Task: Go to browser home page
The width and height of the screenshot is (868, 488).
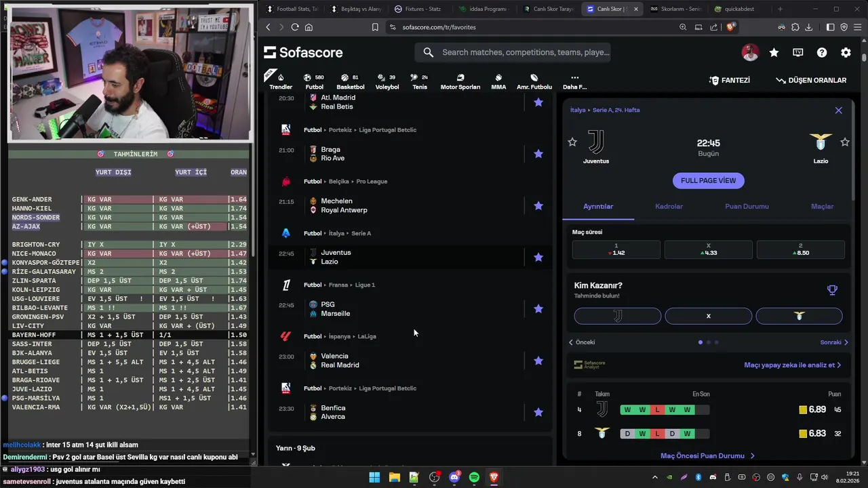Action: (x=309, y=27)
